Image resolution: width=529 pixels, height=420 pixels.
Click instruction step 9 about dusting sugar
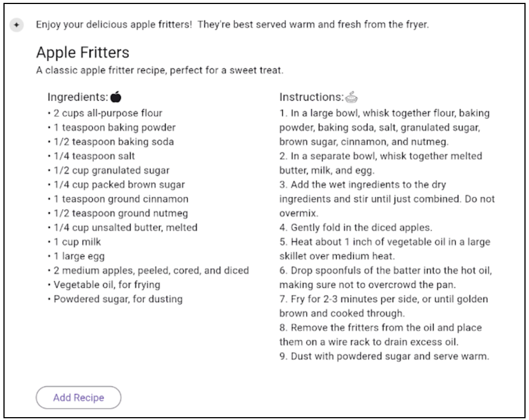(384, 356)
